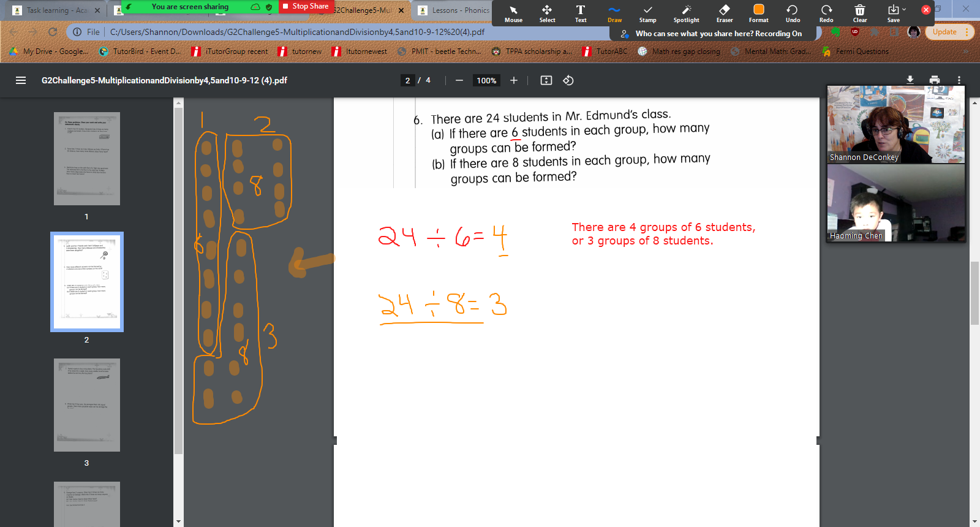Open page 2 thumbnail
Viewport: 980px width, 527px height.
coord(87,282)
